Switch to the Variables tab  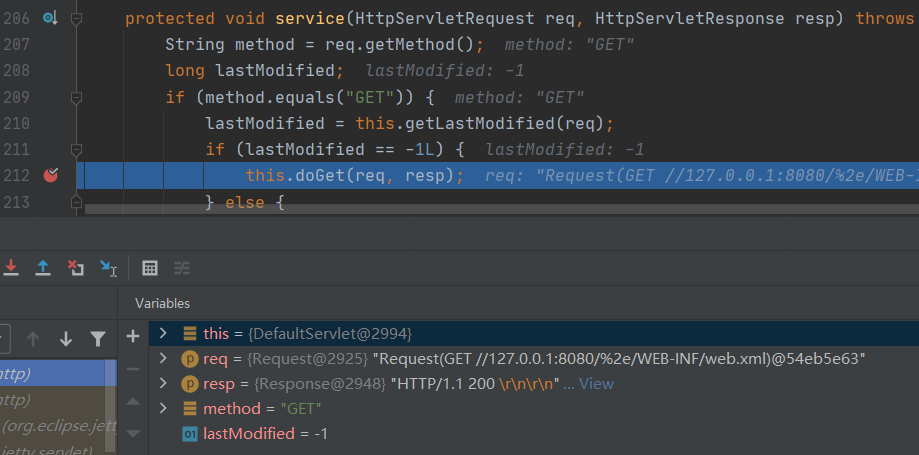point(162,303)
